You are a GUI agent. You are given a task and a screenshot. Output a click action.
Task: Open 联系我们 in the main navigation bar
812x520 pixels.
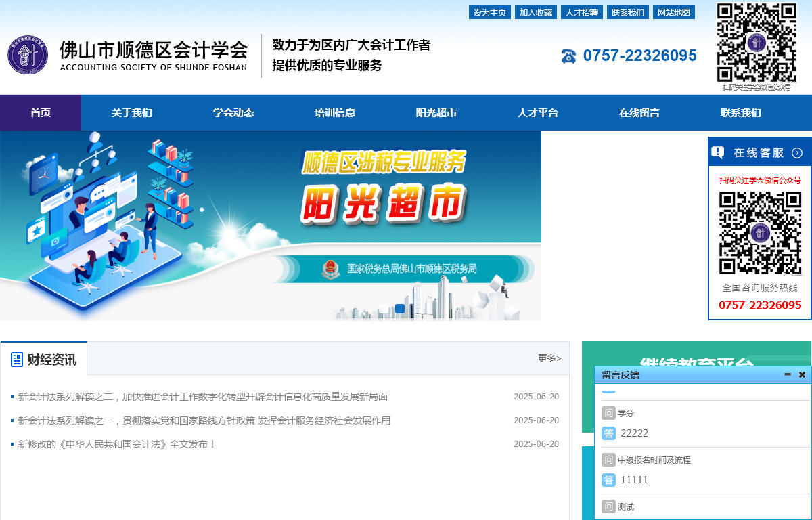[741, 112]
